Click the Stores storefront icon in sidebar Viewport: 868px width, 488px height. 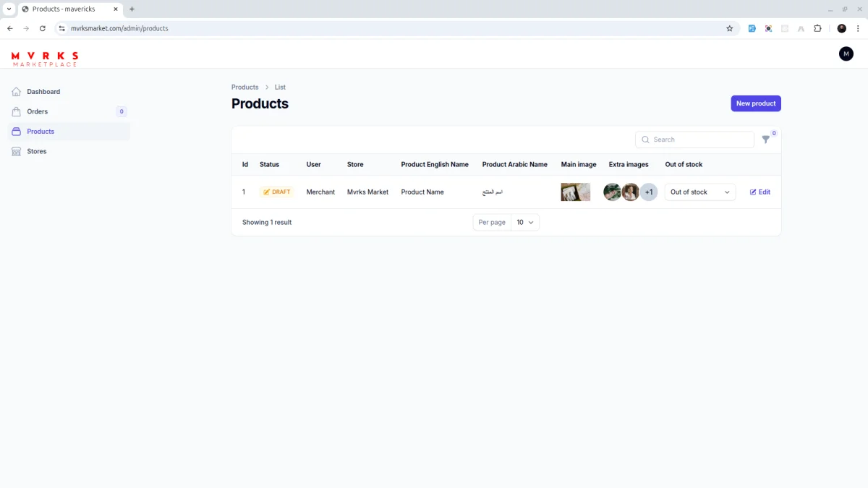point(17,151)
